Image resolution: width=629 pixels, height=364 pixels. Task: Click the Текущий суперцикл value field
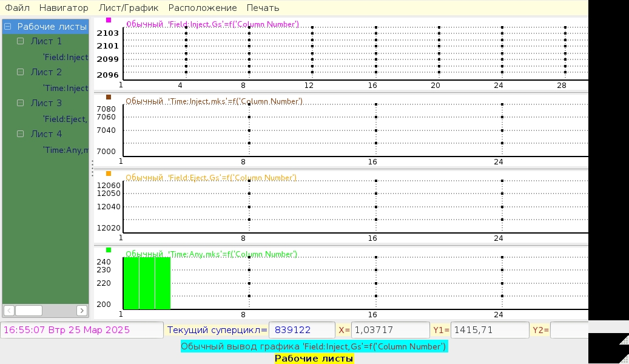pos(301,330)
